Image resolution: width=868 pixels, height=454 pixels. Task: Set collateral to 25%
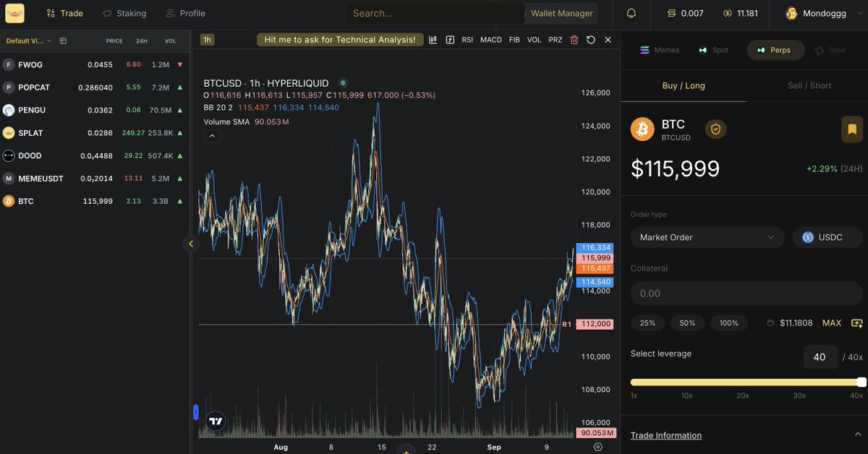click(647, 323)
